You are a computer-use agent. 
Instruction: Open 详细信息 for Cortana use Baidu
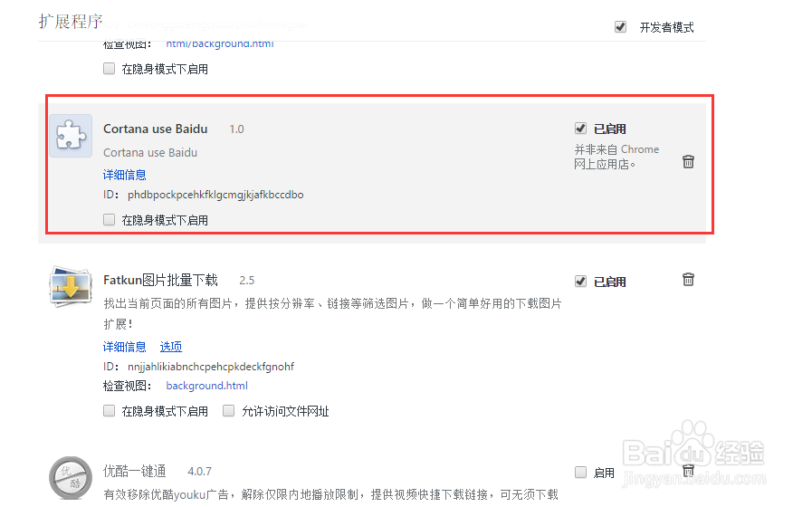tap(124, 175)
